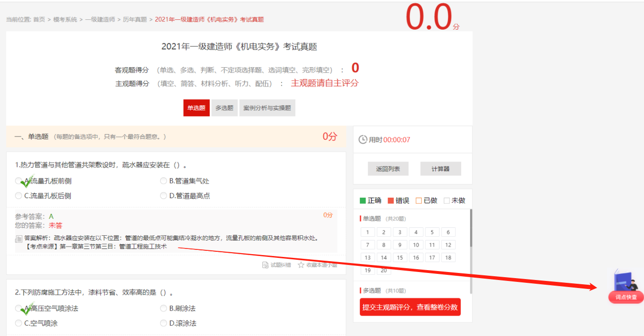
Task: Select the 单选题 tab
Action: [x=196, y=108]
